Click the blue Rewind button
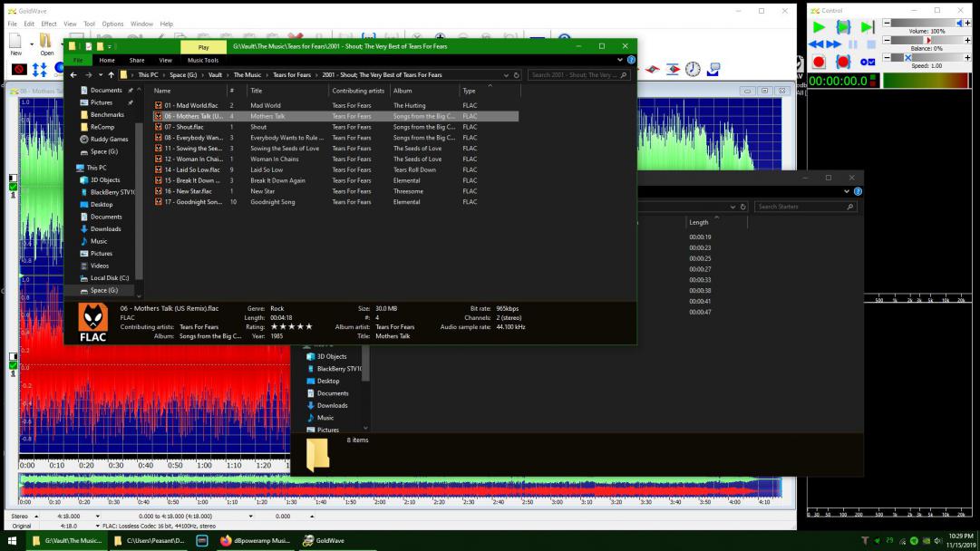Screen dimensions: 980x551 [x=817, y=44]
